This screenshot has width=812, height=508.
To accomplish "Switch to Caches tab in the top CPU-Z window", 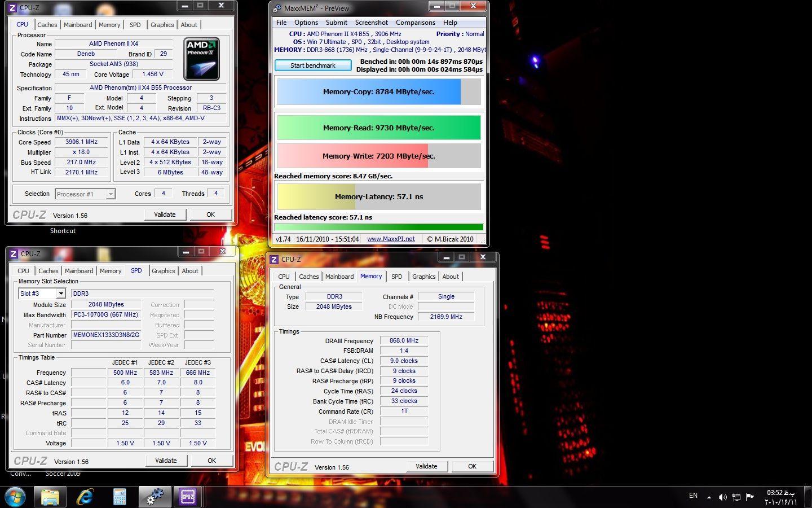I will [x=47, y=25].
